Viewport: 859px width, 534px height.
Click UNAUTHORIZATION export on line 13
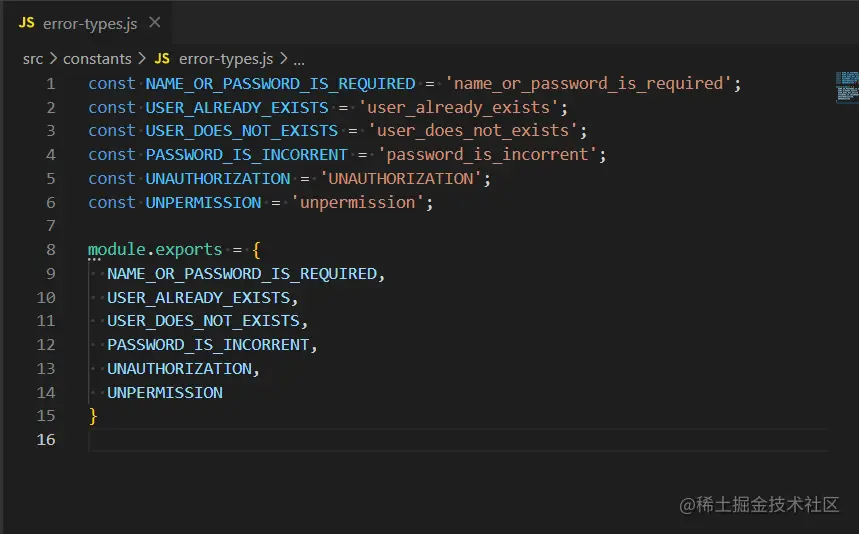pyautogui.click(x=179, y=369)
